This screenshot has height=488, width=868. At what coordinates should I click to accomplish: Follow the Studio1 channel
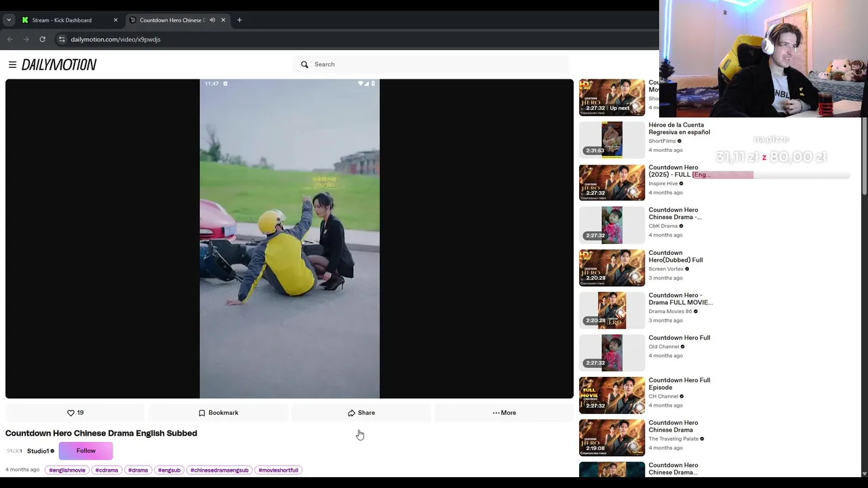pyautogui.click(x=86, y=451)
